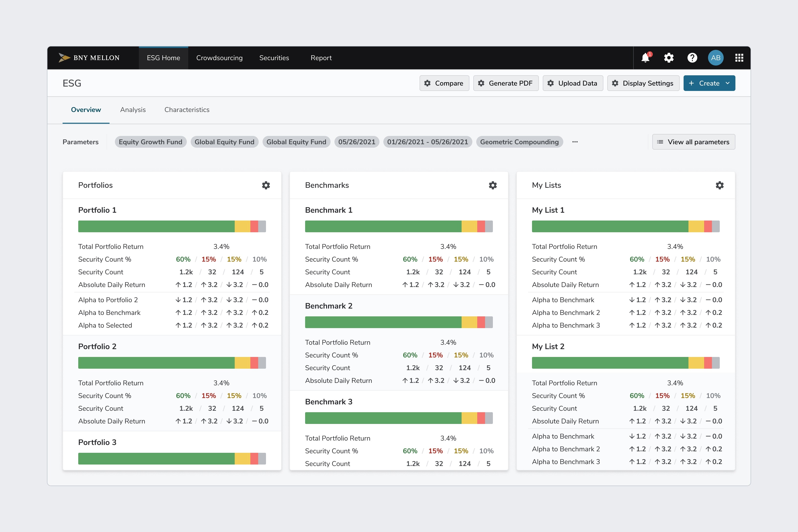Open Securities navigation item
798x532 pixels.
(274, 58)
